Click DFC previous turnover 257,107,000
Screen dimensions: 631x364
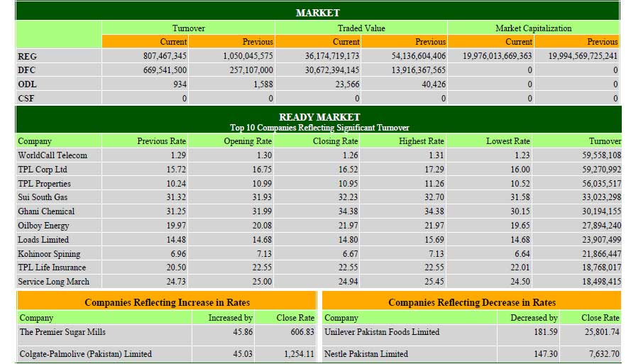pos(251,70)
